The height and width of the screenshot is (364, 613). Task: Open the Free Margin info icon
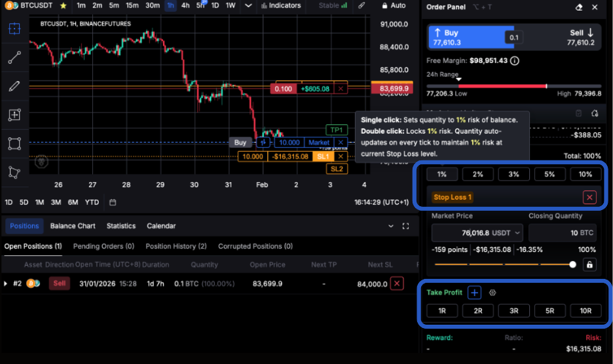point(515,61)
